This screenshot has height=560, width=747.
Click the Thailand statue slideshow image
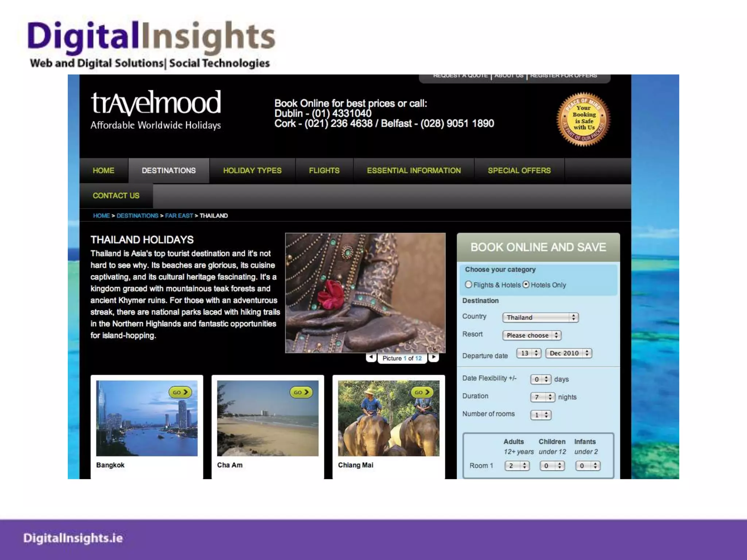click(365, 293)
